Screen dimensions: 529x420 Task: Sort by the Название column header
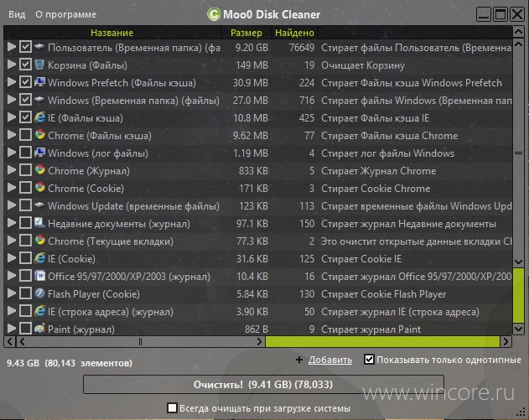coord(112,33)
